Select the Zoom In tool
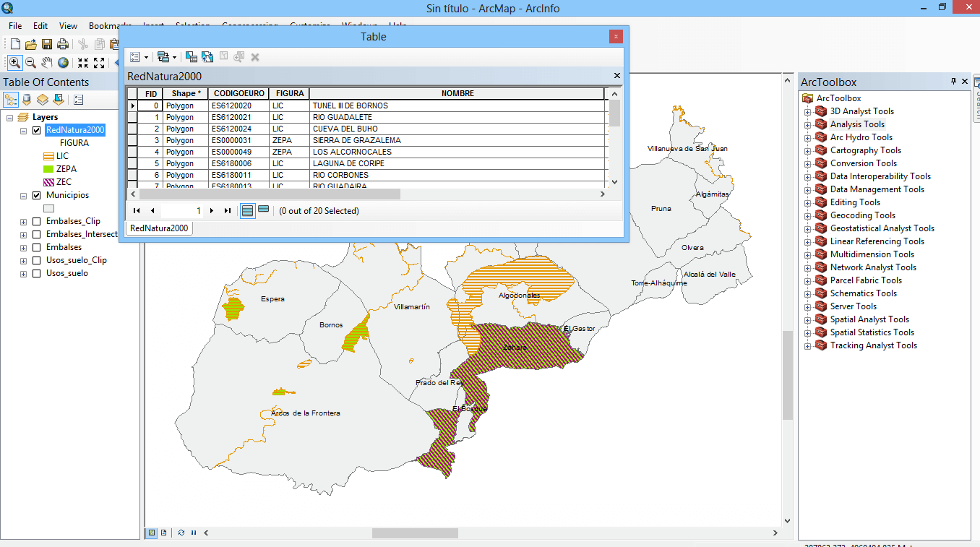 click(14, 63)
